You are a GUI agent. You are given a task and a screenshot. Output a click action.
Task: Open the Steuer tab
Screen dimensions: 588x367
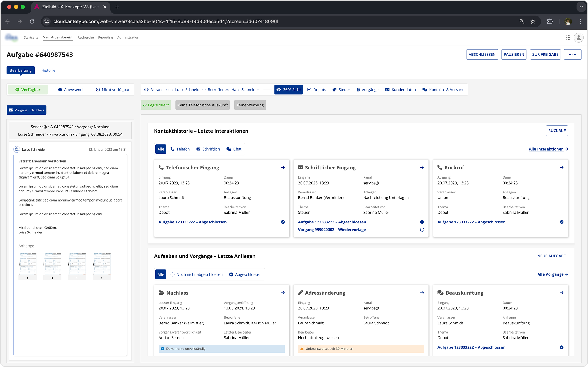[x=341, y=90]
